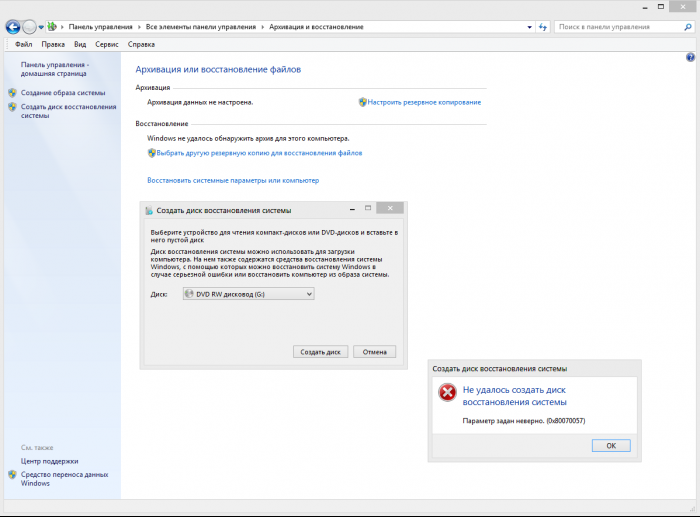
Task: Open 'Восстановить системные параметры или компьютер' link
Action: (233, 180)
